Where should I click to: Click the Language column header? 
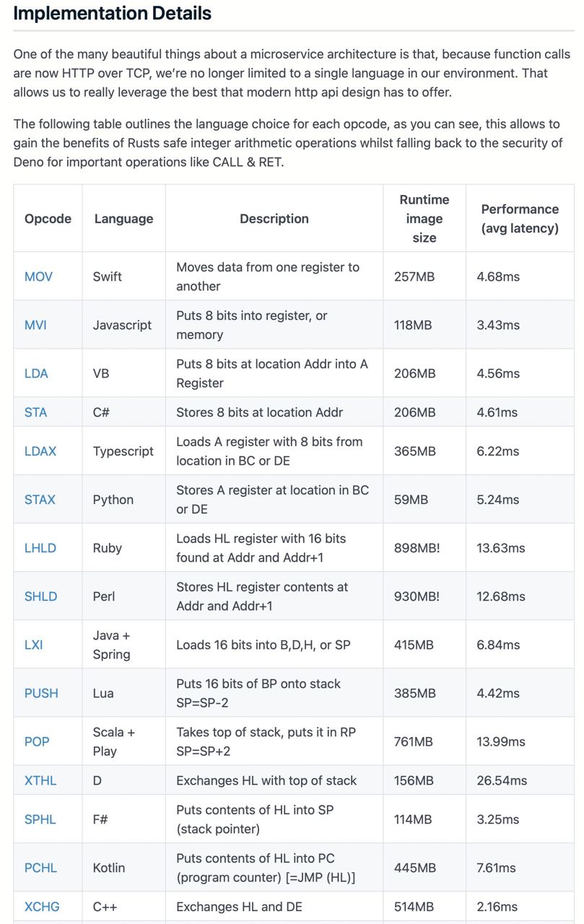point(123,219)
